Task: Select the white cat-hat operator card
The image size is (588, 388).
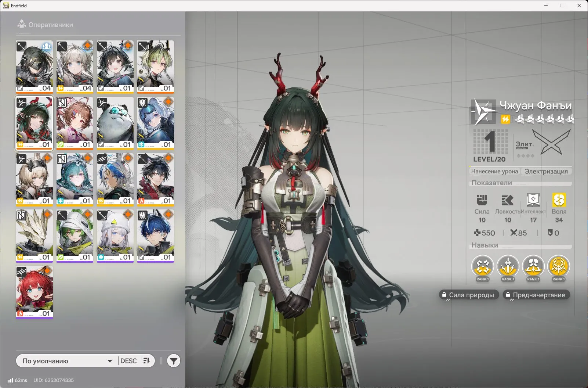Action: [x=115, y=236]
